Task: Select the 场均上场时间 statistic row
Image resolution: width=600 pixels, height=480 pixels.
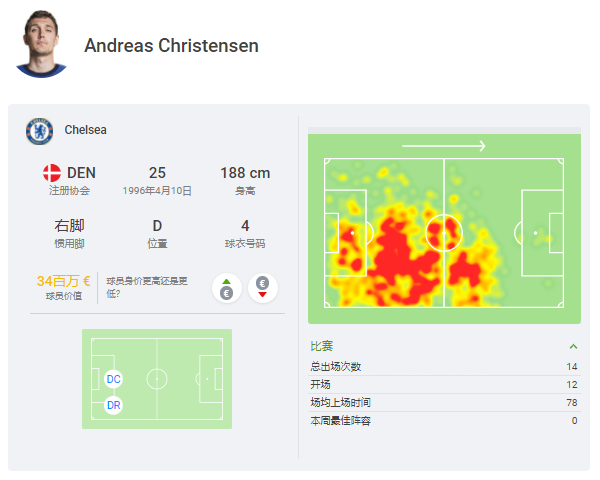Action: point(444,403)
